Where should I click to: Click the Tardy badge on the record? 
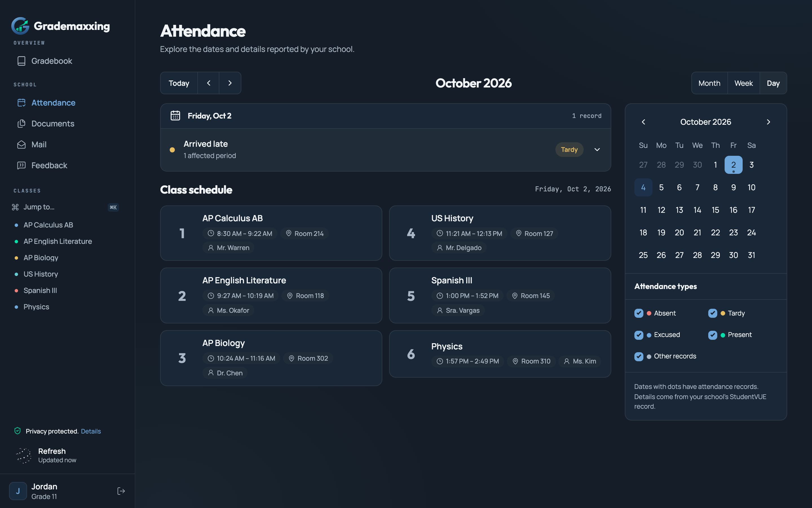click(x=569, y=150)
